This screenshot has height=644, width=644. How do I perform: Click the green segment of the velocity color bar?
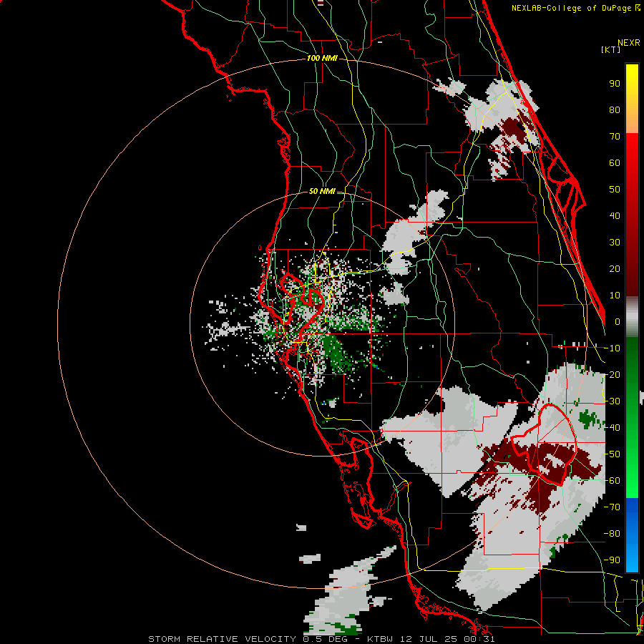(x=632, y=418)
